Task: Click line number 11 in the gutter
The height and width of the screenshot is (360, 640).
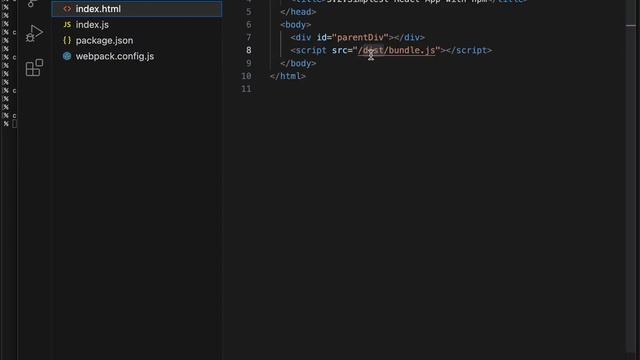Action: [x=246, y=89]
